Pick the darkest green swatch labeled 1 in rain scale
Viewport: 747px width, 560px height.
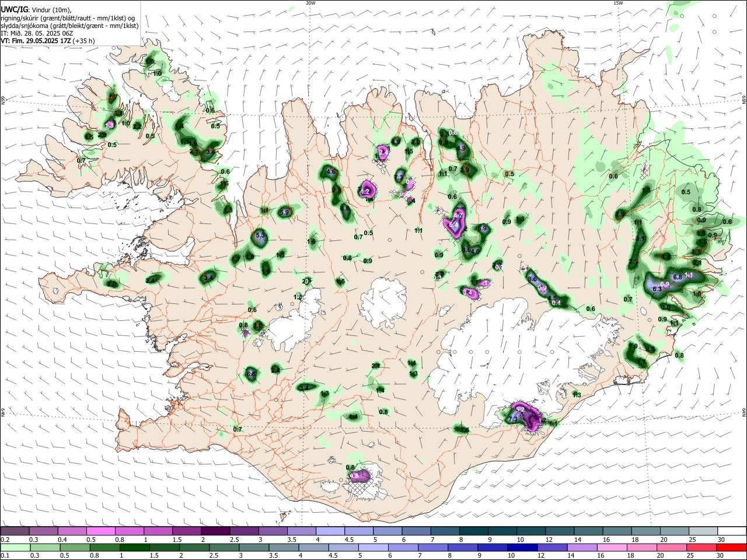pyautogui.click(x=134, y=548)
